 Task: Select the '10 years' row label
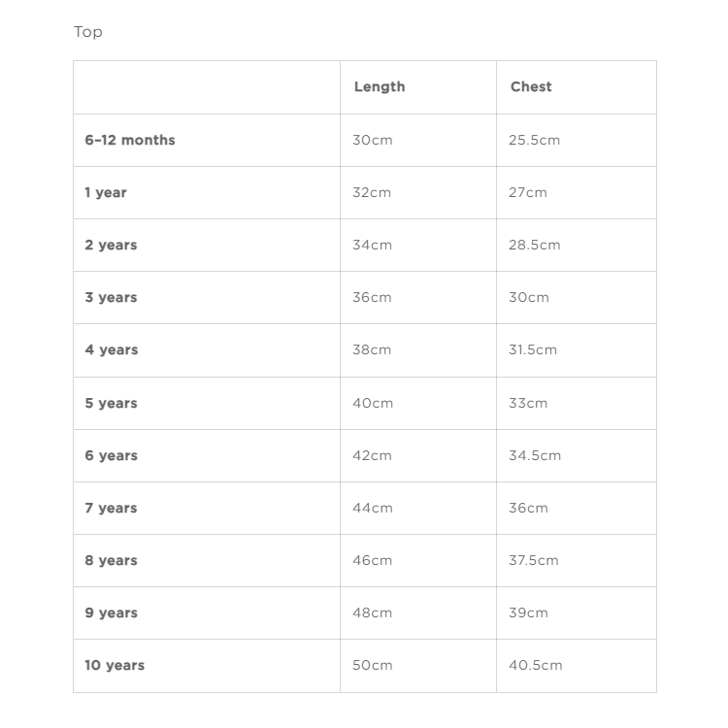115,665
